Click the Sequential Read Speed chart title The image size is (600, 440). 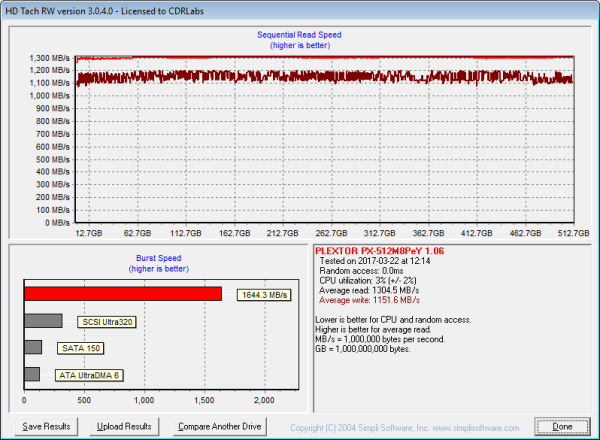click(x=300, y=35)
